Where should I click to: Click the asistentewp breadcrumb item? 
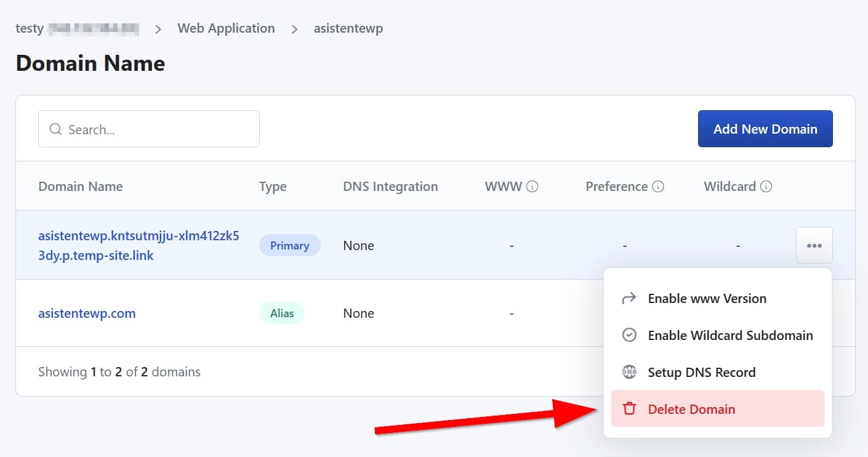coord(348,28)
